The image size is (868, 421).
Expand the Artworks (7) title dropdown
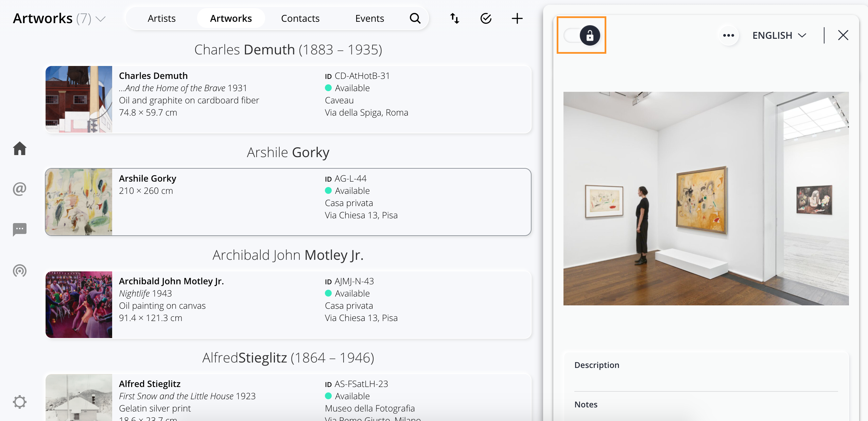[101, 19]
